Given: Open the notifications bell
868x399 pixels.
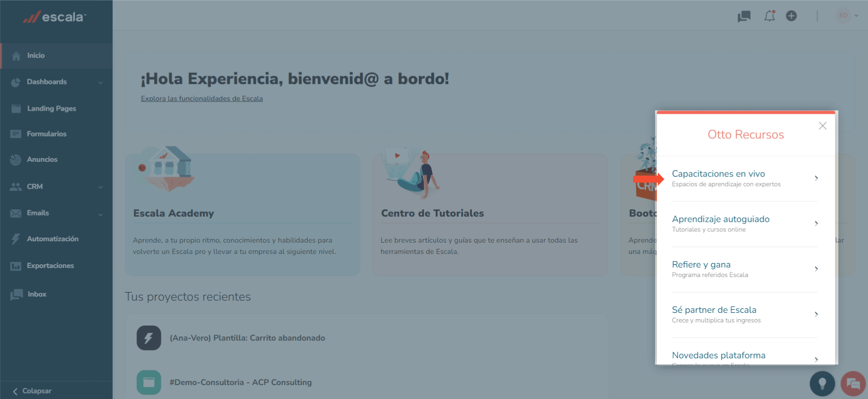Looking at the screenshot, I should (x=770, y=16).
